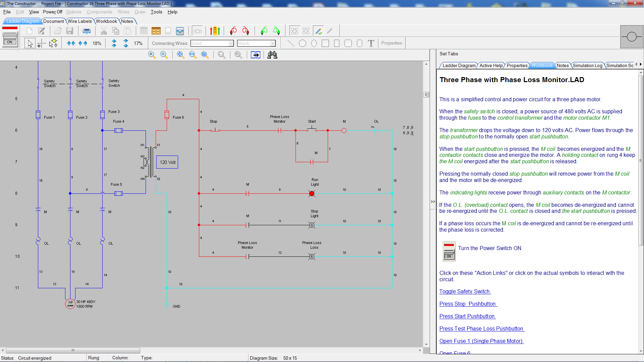Click the Press Start Pushbutton link

pos(467,316)
